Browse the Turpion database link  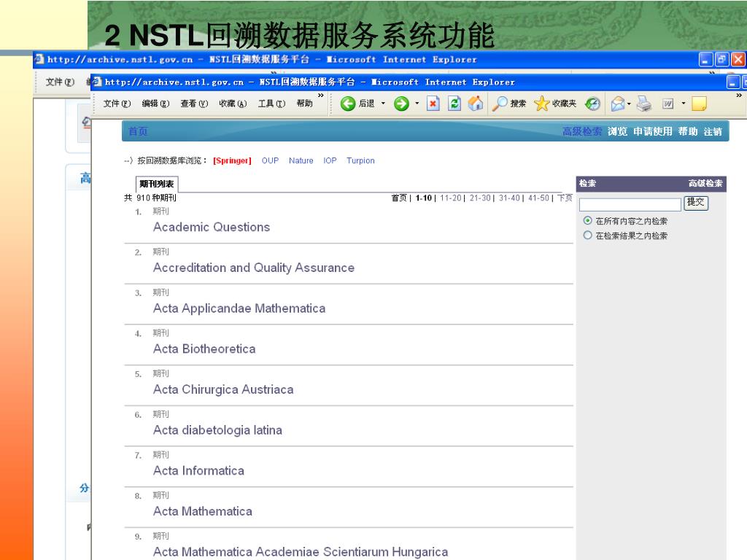pyautogui.click(x=360, y=160)
